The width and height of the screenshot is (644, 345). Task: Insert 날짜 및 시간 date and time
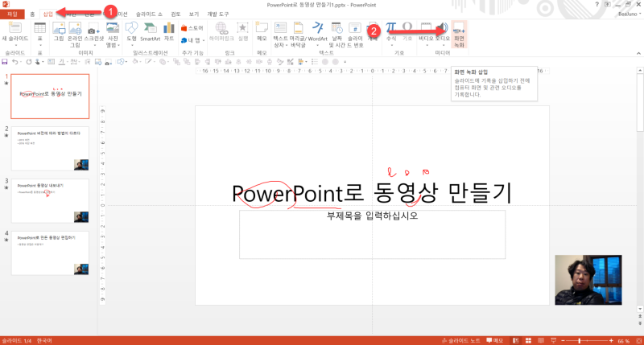pos(336,35)
